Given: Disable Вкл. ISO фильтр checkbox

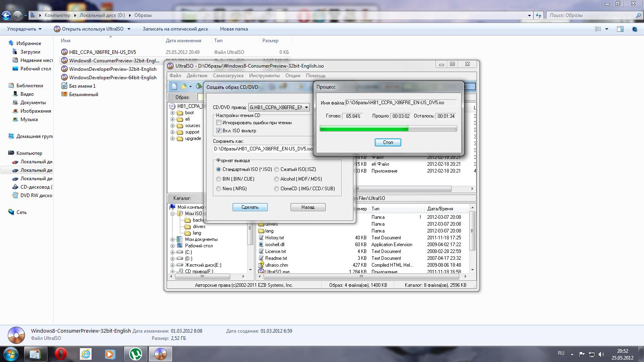Looking at the screenshot, I should click(x=219, y=131).
